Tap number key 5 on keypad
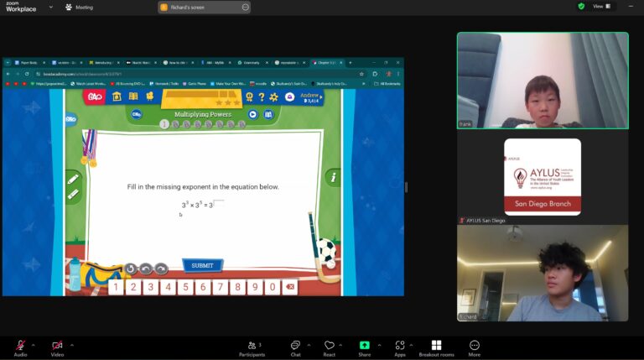Screen dimensions: 644x360 [185, 287]
